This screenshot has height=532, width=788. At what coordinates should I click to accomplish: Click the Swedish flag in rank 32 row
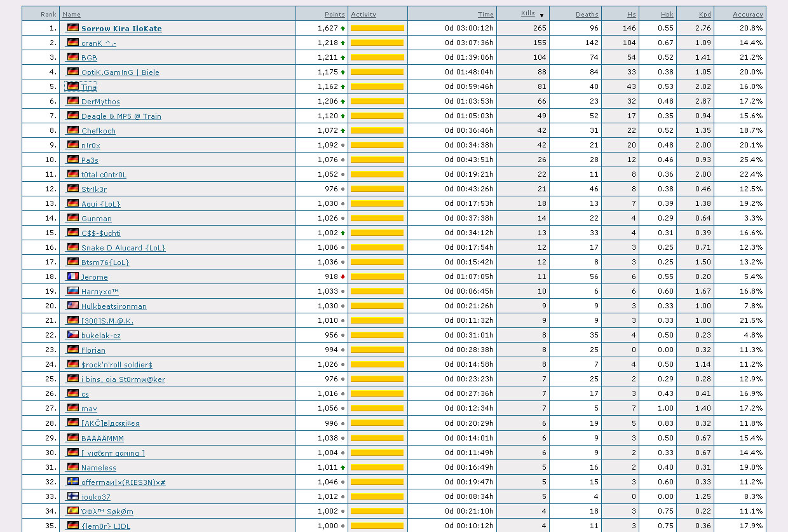click(x=72, y=482)
